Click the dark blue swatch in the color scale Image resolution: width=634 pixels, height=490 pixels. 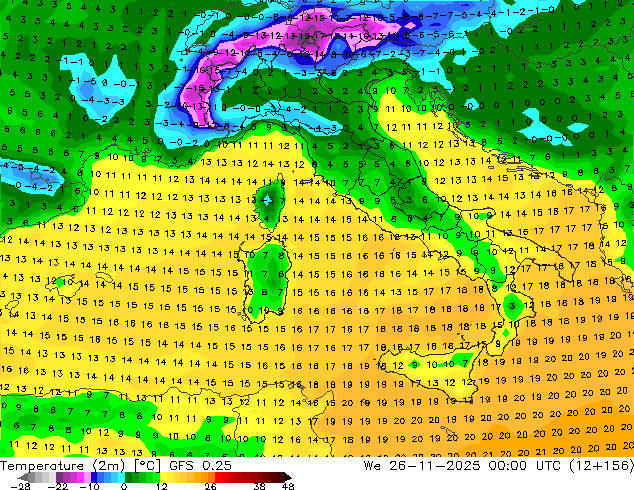click(x=94, y=477)
